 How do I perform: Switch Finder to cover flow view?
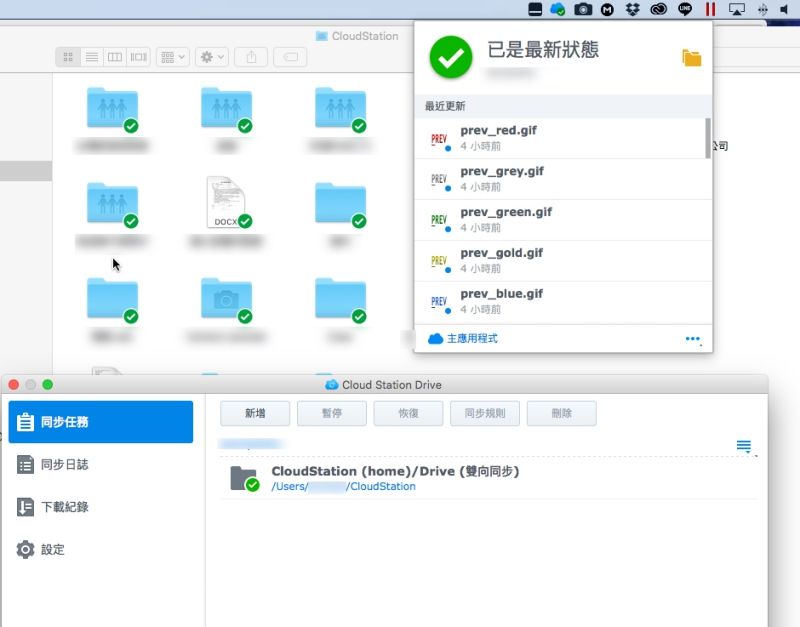139,57
